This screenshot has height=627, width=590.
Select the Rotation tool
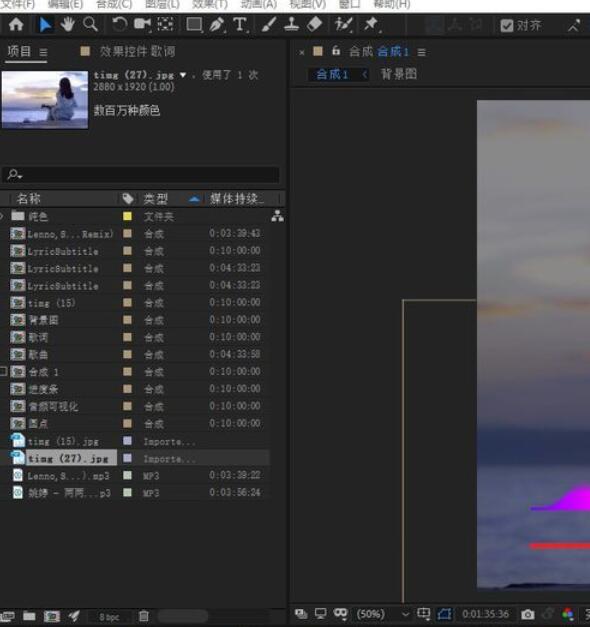point(119,25)
